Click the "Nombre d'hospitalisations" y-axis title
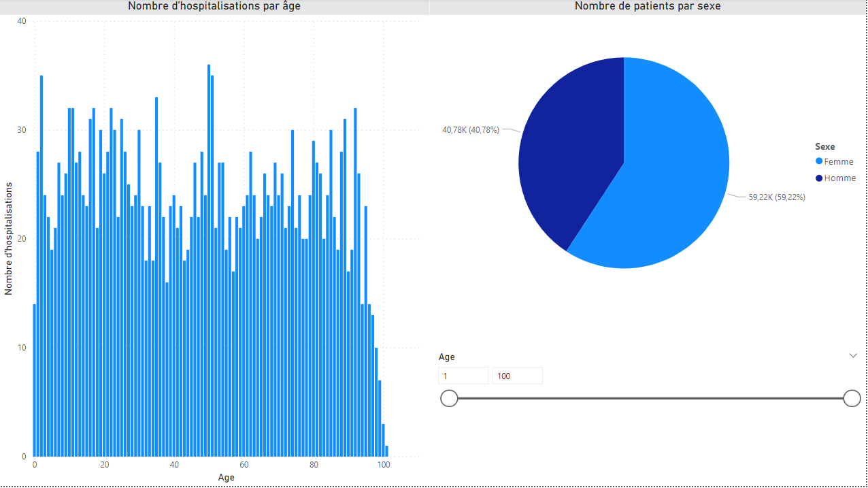Screen dimensions: 868x488 (x=9, y=238)
